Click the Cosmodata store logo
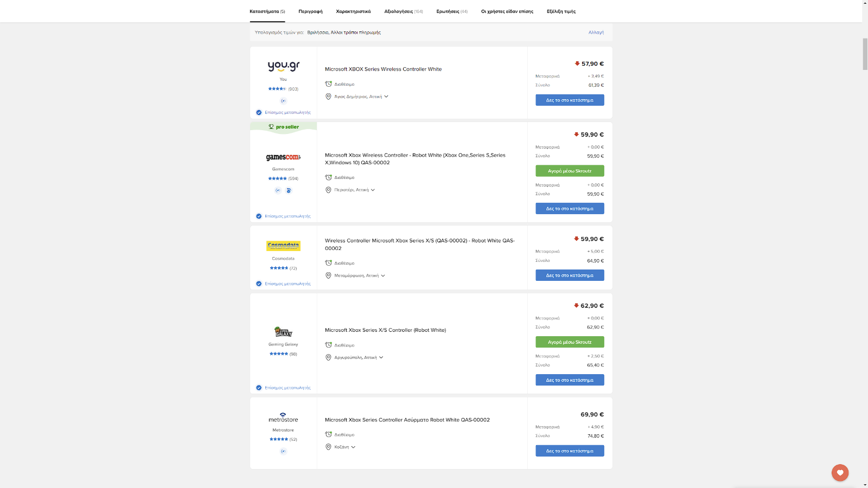868x488 pixels. 283,246
